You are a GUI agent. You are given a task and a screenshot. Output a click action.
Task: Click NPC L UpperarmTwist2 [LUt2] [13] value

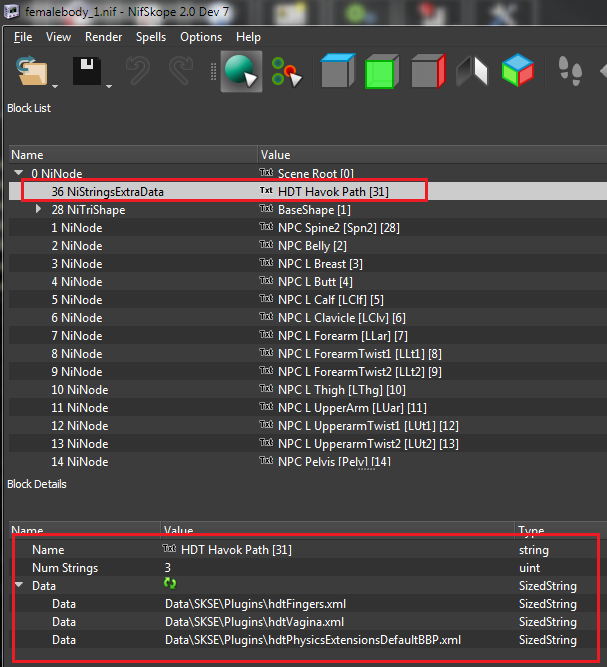tap(368, 444)
